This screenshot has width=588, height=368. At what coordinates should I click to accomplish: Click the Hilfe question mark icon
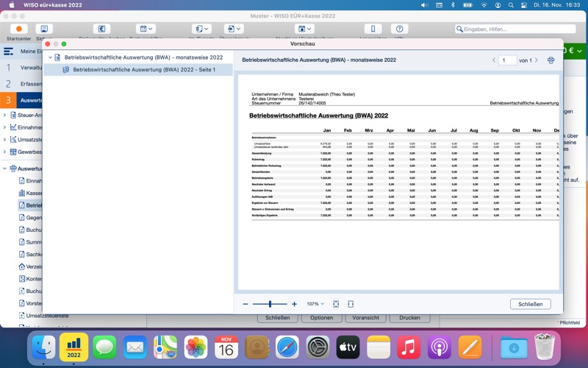click(399, 29)
